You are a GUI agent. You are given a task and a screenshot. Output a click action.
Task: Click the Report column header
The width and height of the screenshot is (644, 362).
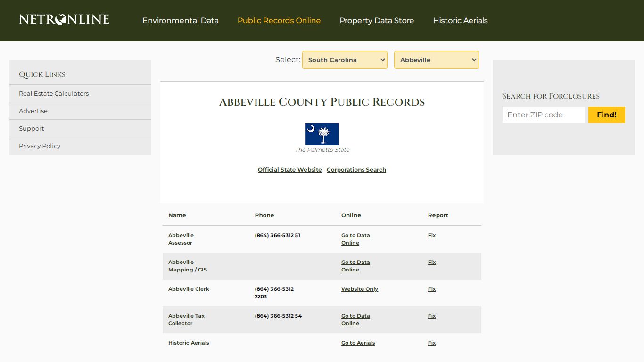(438, 215)
